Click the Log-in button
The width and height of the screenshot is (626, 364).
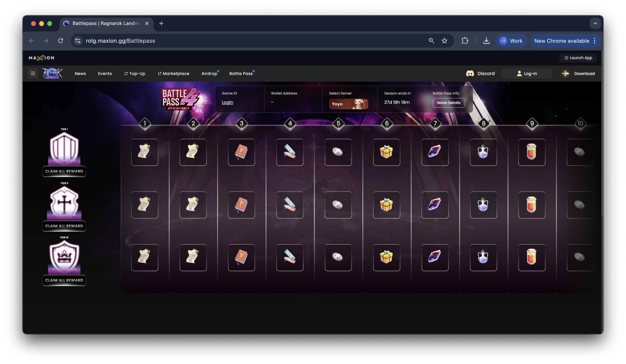(527, 74)
